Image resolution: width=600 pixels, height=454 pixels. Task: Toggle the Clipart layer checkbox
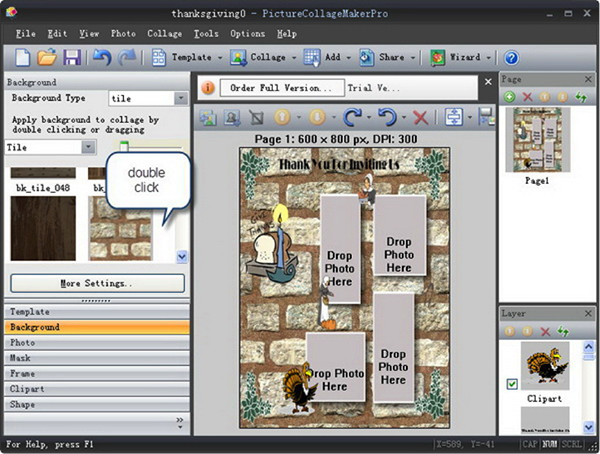[512, 383]
